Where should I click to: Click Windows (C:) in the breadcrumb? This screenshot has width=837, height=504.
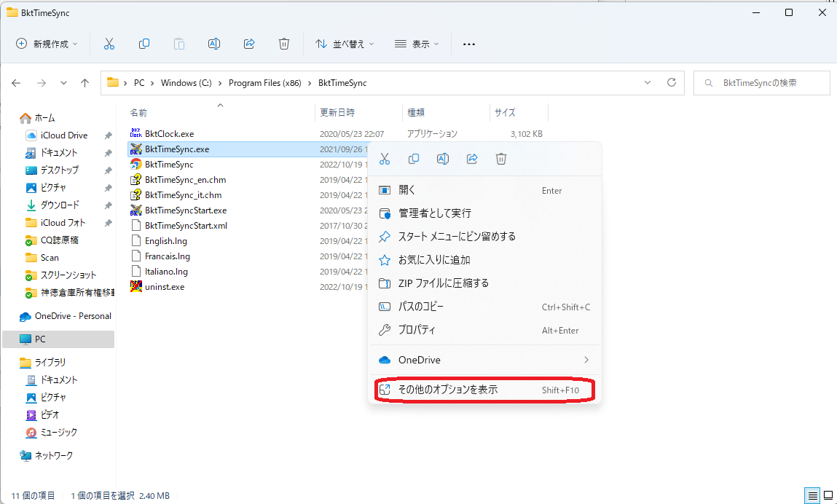(186, 83)
